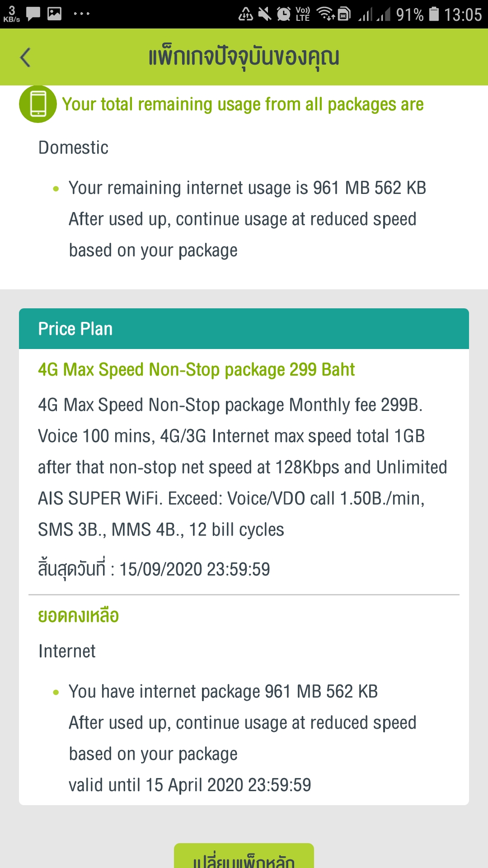Screen dimensions: 488x868
Task: Tap the ยอดคงเหลือ section heading
Action: [79, 616]
